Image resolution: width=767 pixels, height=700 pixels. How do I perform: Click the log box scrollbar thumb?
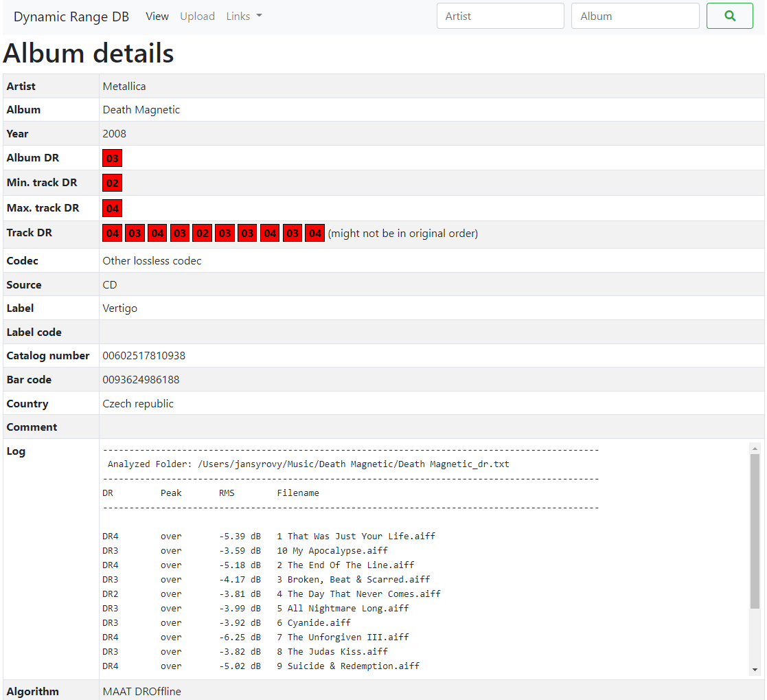(755, 531)
